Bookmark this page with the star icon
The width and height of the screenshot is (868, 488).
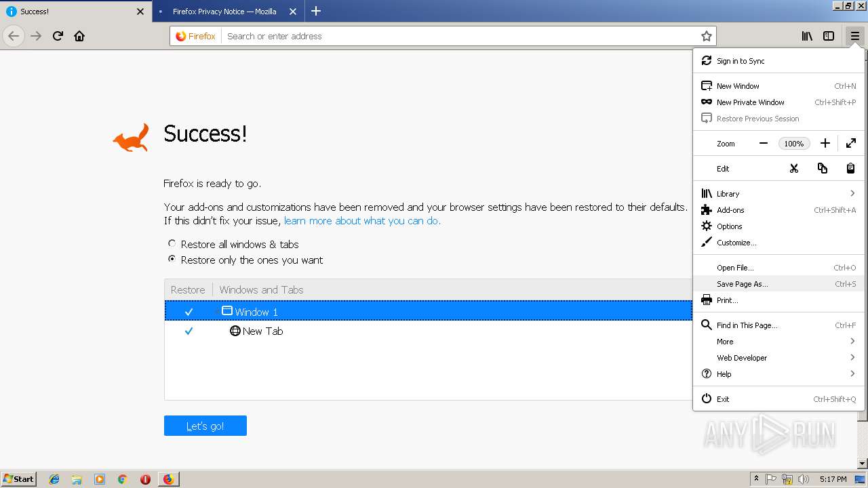point(706,36)
